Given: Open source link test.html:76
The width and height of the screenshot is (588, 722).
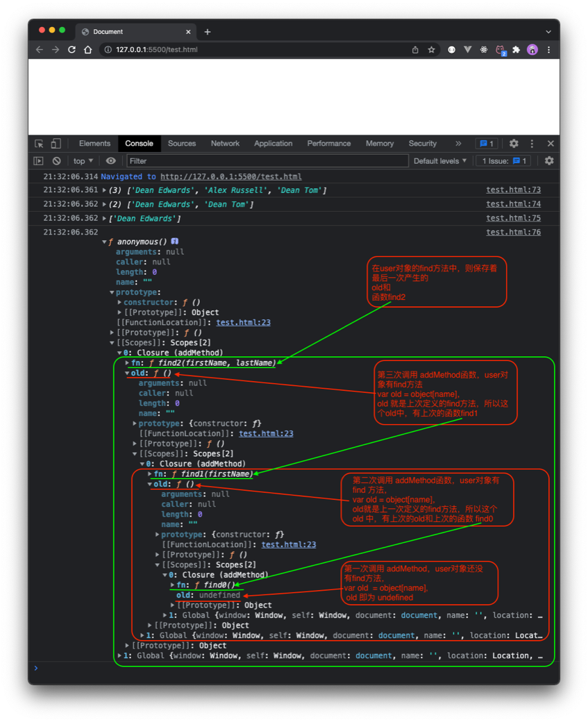Looking at the screenshot, I should 514,233.
